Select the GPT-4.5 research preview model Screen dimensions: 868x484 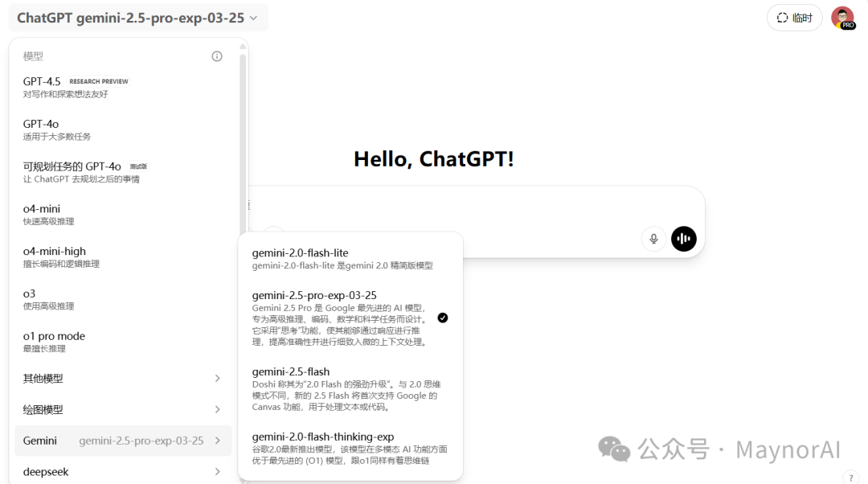coord(123,87)
